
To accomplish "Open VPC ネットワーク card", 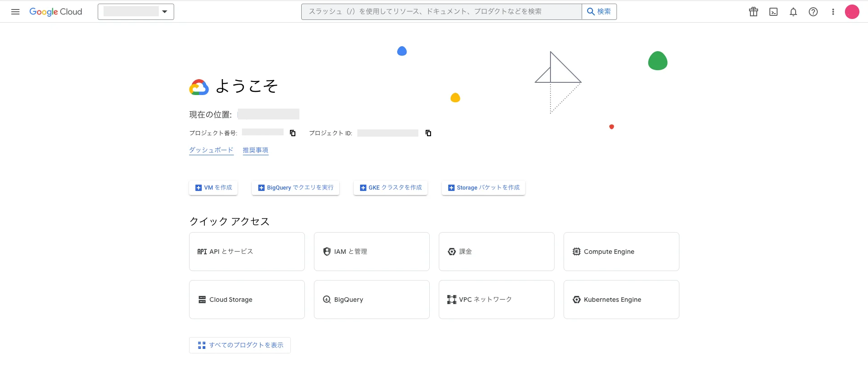I will click(x=497, y=300).
